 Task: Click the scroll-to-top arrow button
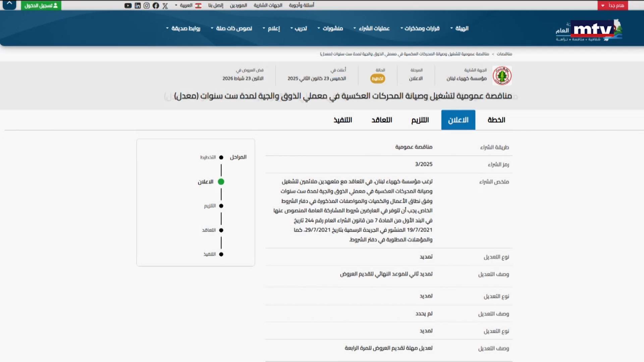(x=9, y=5)
